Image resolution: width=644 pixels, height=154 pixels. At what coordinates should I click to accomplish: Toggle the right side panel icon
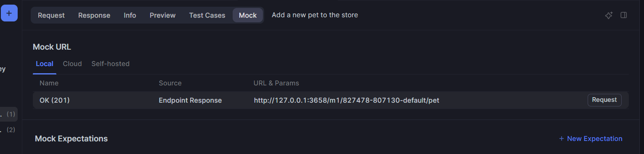pyautogui.click(x=624, y=15)
